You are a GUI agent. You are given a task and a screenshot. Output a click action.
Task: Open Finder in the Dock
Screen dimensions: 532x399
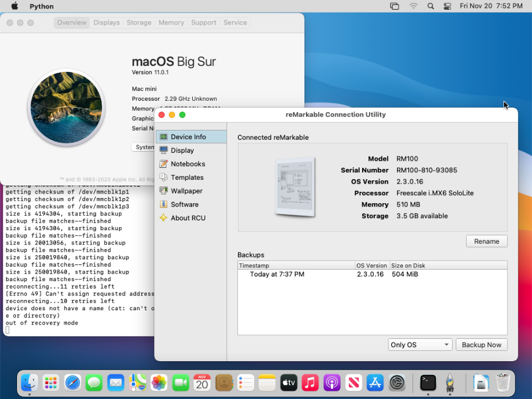point(30,383)
